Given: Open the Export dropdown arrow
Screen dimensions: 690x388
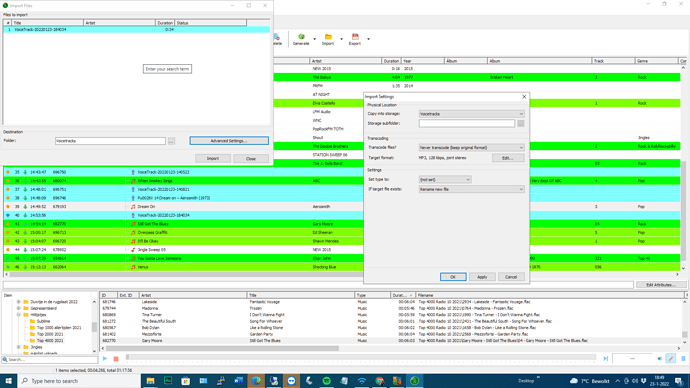Looking at the screenshot, I should 368,39.
